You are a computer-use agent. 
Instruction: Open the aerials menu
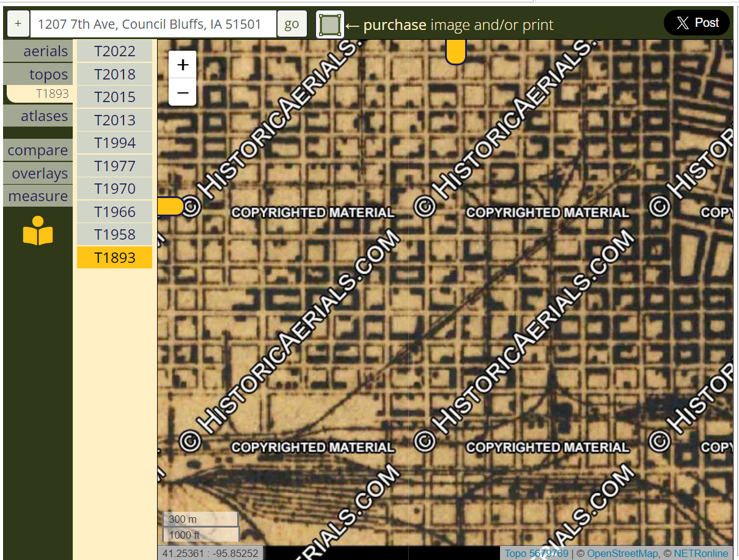pos(38,51)
